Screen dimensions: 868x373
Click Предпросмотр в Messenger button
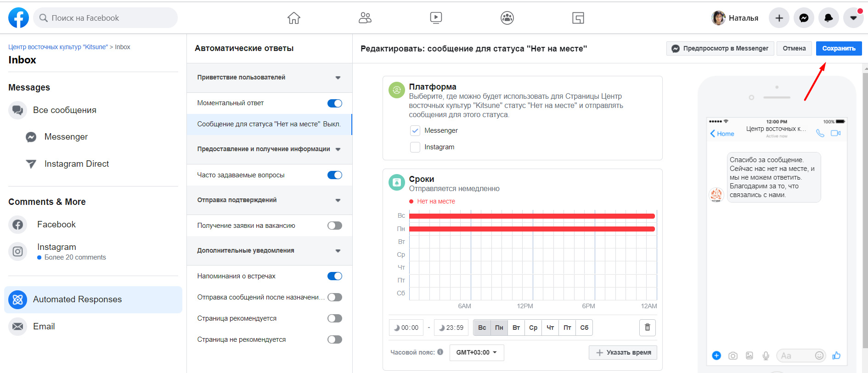coord(720,49)
